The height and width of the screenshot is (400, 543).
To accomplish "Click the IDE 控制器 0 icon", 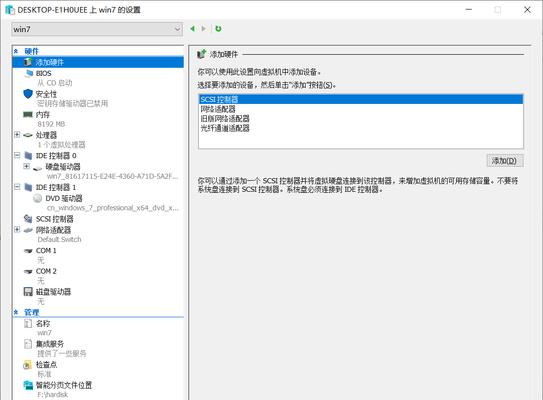I will pyautogui.click(x=28, y=155).
